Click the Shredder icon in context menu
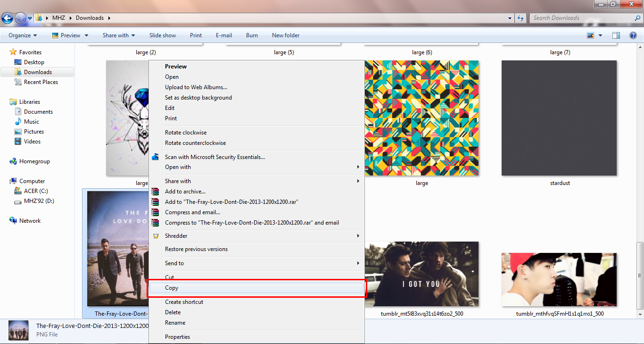Screen dimensions: 644x344 coord(156,236)
